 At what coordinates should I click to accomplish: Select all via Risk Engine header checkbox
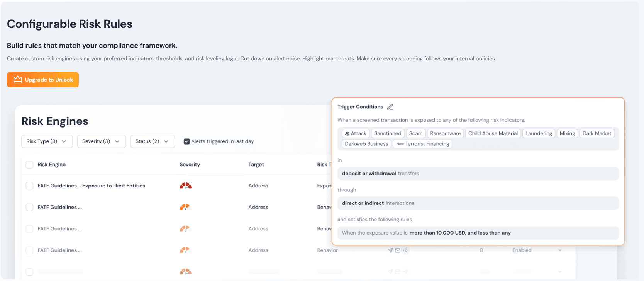coord(29,165)
